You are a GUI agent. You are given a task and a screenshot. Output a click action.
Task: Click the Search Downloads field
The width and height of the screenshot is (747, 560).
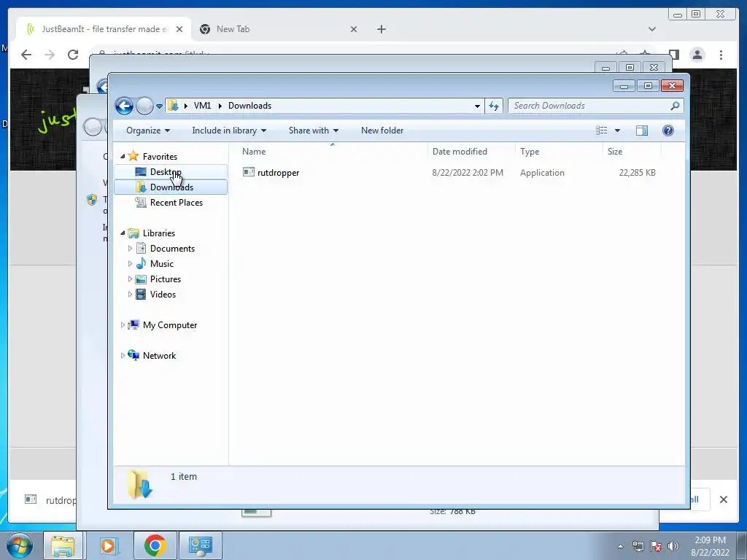(589, 106)
